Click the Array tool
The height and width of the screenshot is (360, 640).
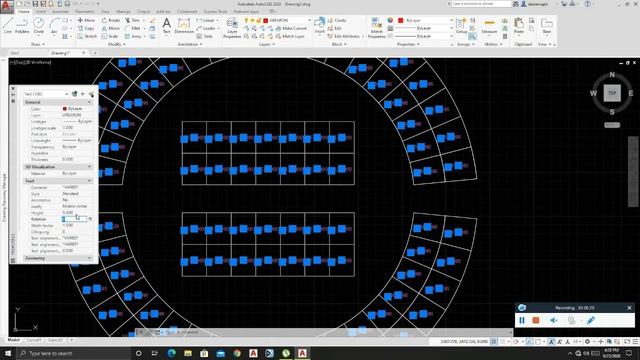[133, 36]
